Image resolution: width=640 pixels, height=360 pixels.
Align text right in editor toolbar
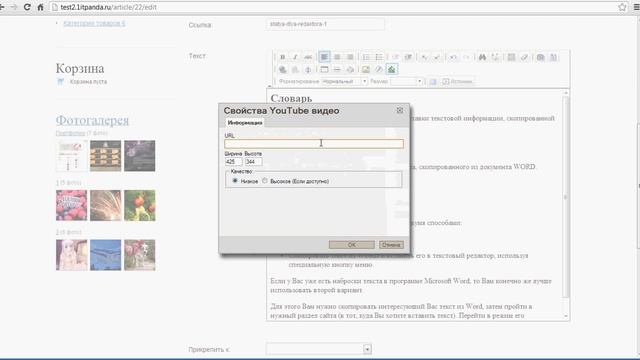click(350, 57)
